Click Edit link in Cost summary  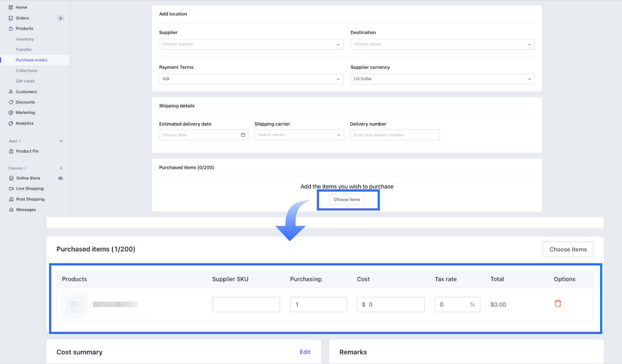[305, 352]
